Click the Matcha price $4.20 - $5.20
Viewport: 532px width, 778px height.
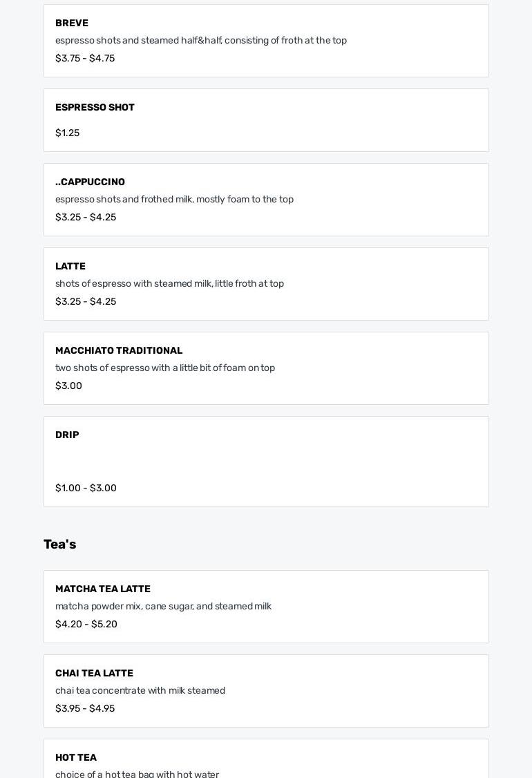click(86, 624)
